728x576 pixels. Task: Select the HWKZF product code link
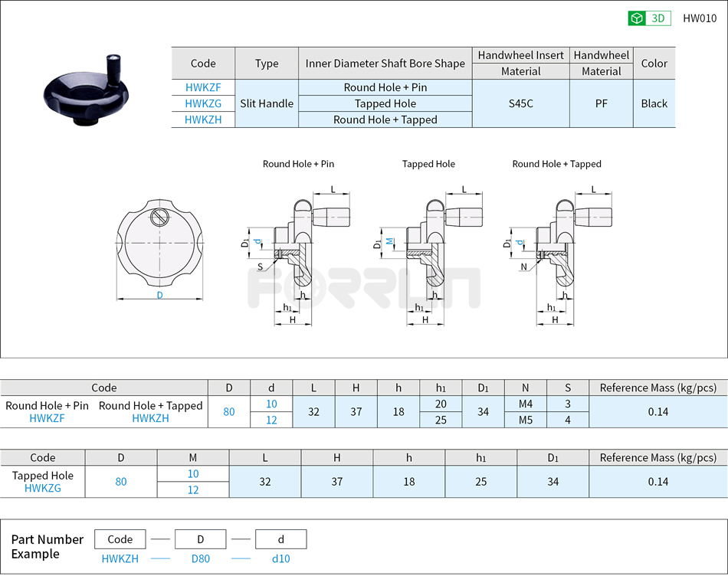[202, 87]
